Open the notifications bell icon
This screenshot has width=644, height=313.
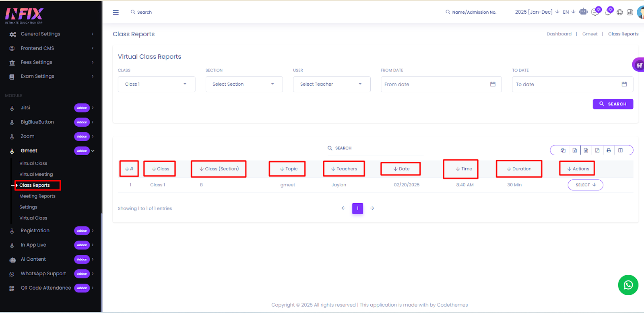coord(608,12)
